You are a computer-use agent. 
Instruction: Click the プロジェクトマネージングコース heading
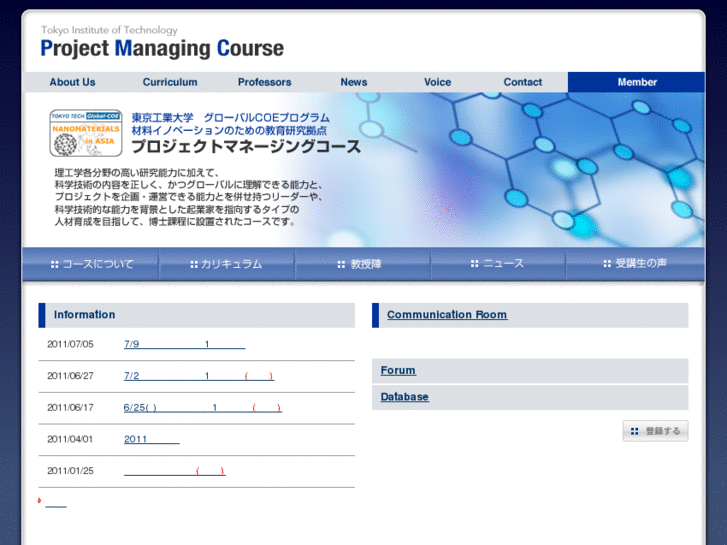pos(246,146)
